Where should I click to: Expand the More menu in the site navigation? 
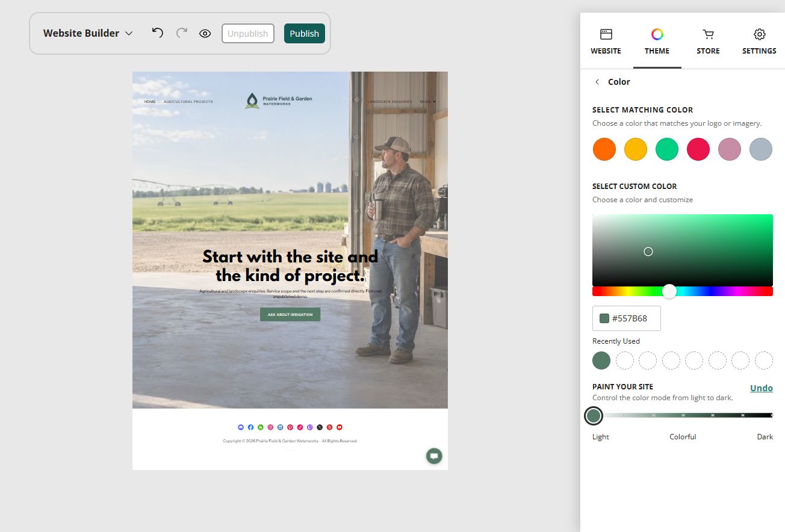click(427, 102)
